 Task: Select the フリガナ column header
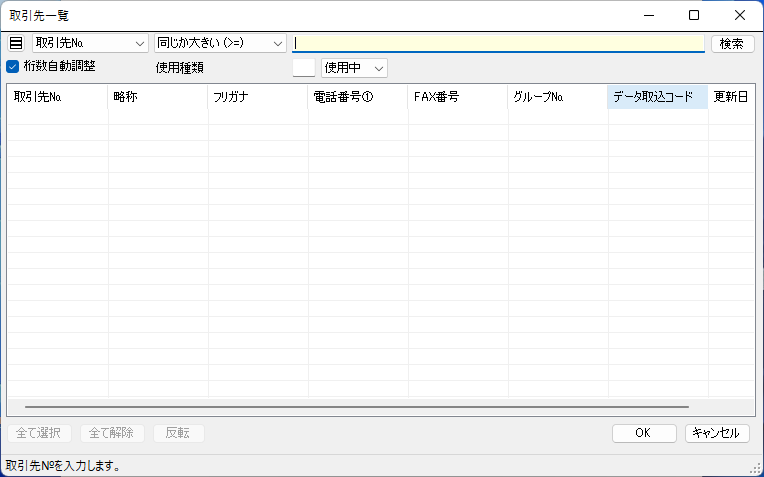pos(257,97)
